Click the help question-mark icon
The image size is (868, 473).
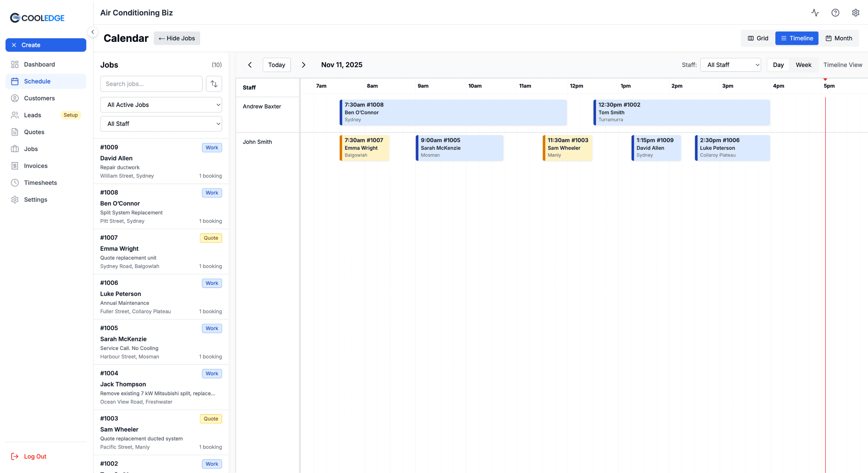pos(835,12)
